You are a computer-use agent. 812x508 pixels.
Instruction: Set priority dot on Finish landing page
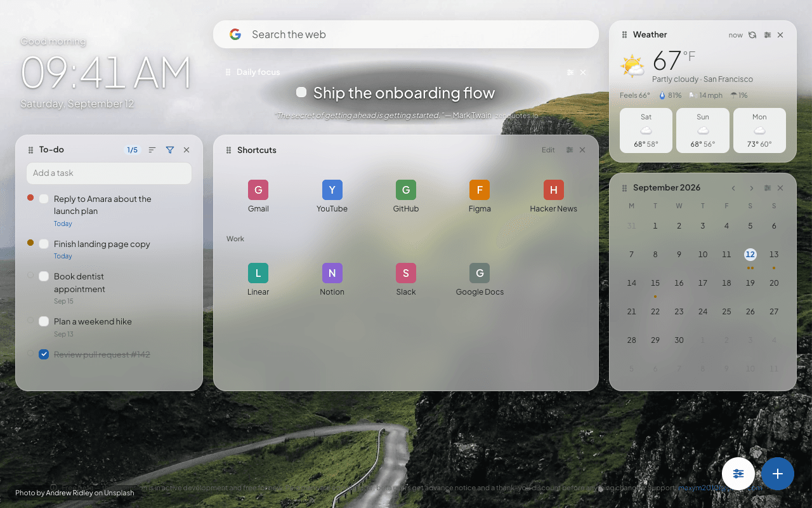30,243
